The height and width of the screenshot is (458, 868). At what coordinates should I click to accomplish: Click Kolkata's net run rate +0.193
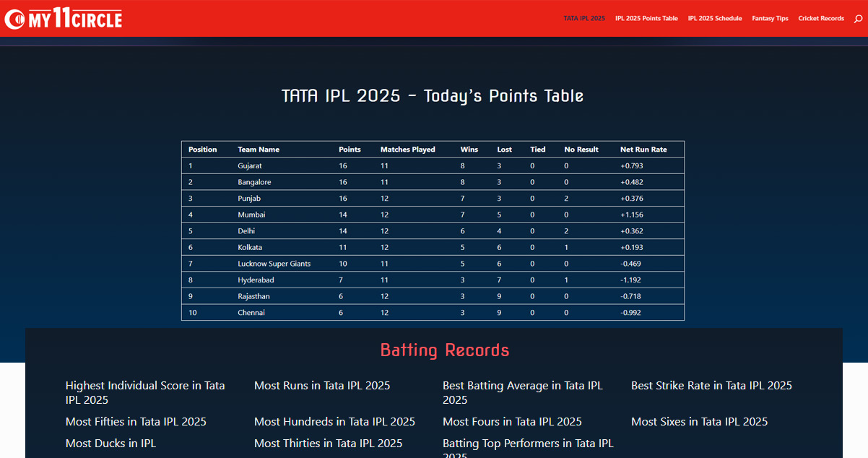(632, 247)
